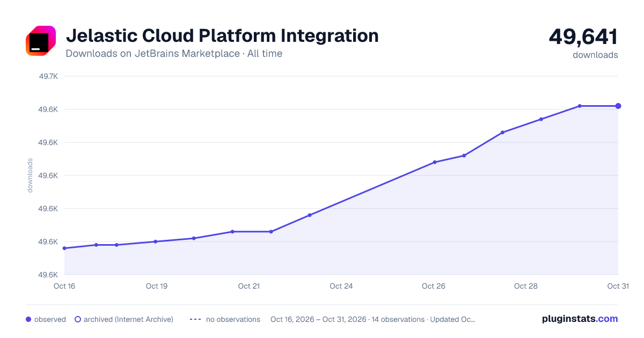Click the downloads label beneath 49,641
This screenshot has width=644, height=338.
tap(595, 55)
